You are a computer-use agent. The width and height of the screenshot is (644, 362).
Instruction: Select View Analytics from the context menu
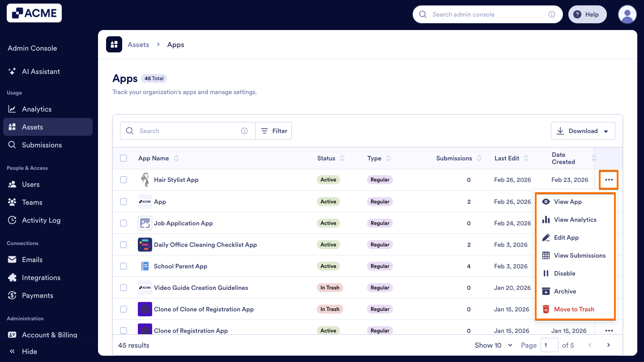point(575,220)
